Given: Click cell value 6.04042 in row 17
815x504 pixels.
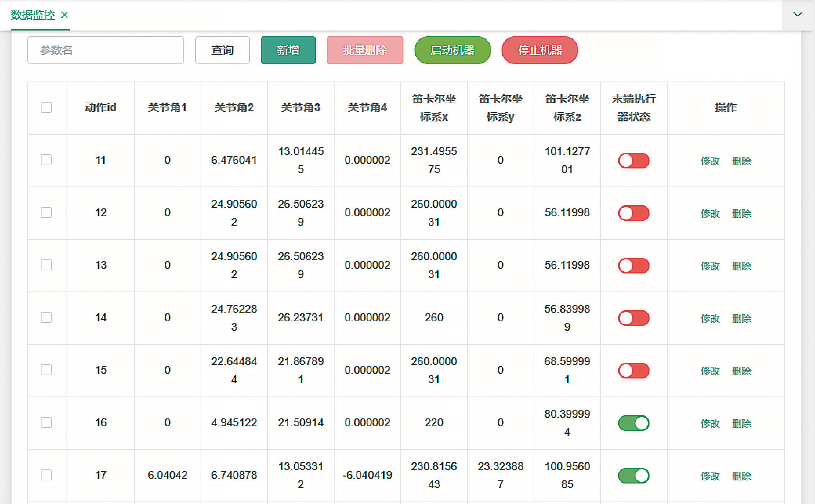Looking at the screenshot, I should click(x=167, y=475).
